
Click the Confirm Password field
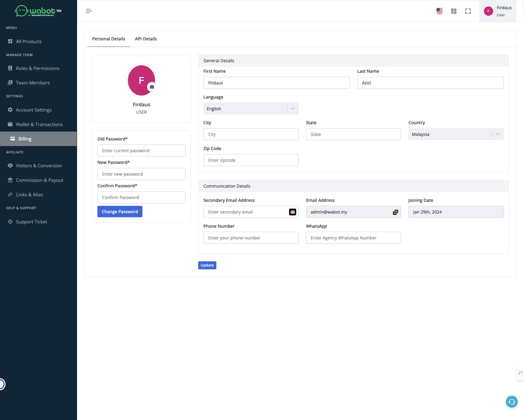(141, 197)
